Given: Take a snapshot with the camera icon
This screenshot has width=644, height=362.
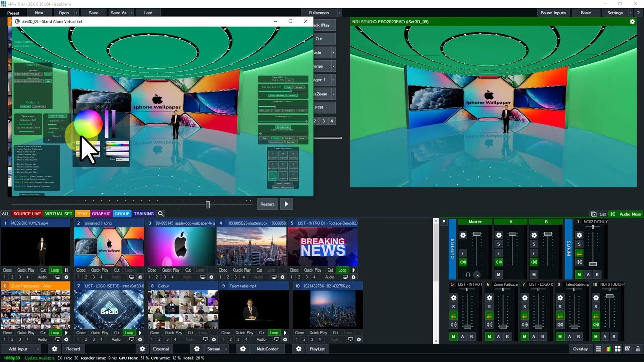Looking at the screenshot, I should (627, 349).
